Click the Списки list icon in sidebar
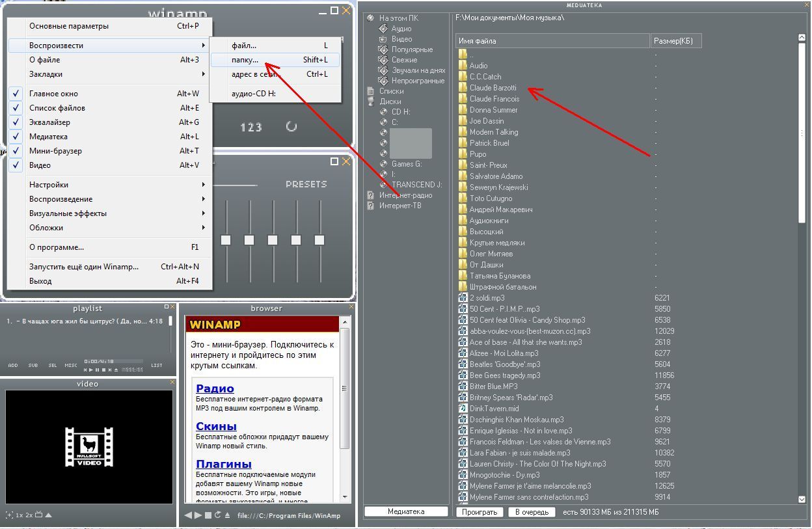 [371, 91]
